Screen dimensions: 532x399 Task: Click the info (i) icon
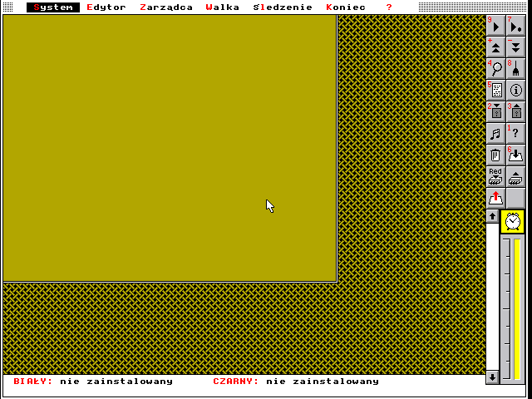[515, 90]
